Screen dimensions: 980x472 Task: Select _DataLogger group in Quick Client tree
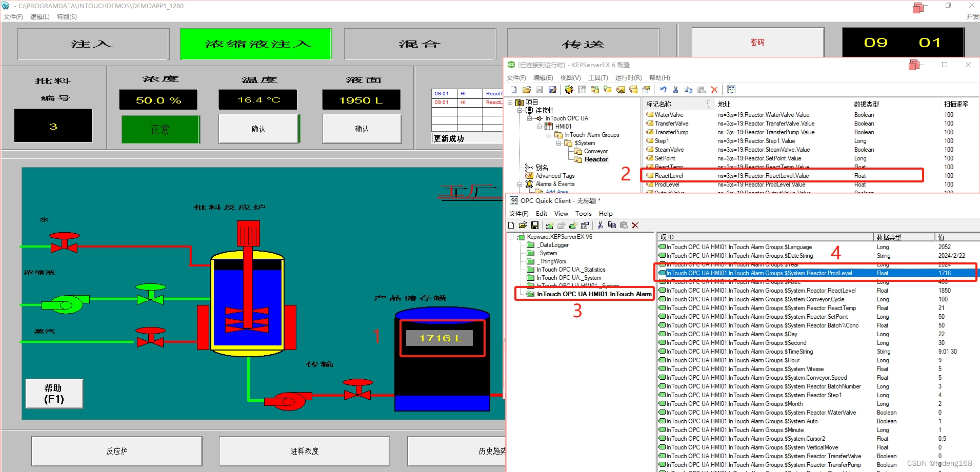(553, 245)
